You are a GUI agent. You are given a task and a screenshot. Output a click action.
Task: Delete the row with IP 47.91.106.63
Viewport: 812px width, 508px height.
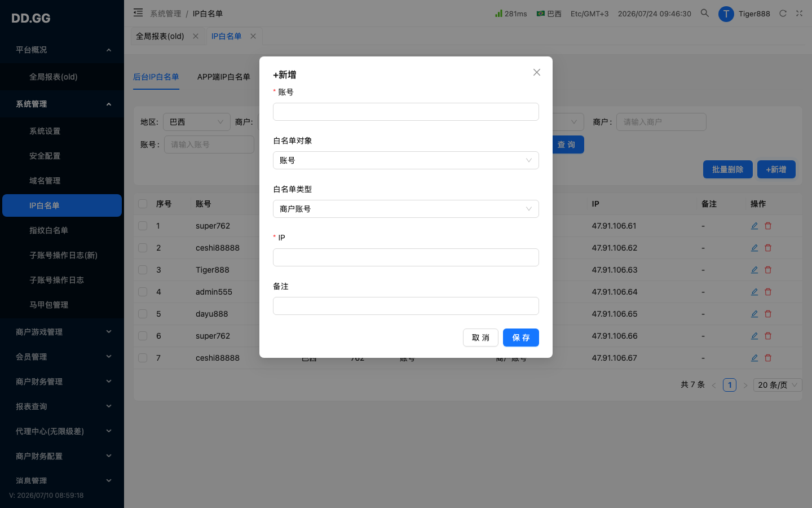[x=768, y=270]
